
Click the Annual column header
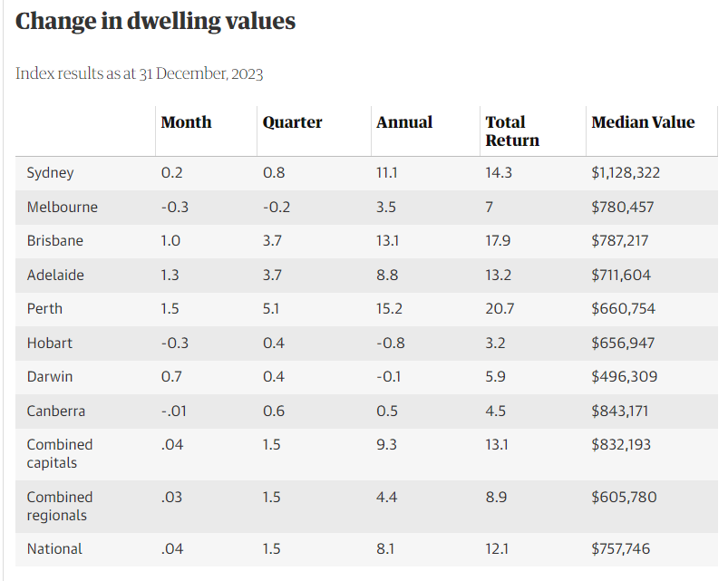404,122
